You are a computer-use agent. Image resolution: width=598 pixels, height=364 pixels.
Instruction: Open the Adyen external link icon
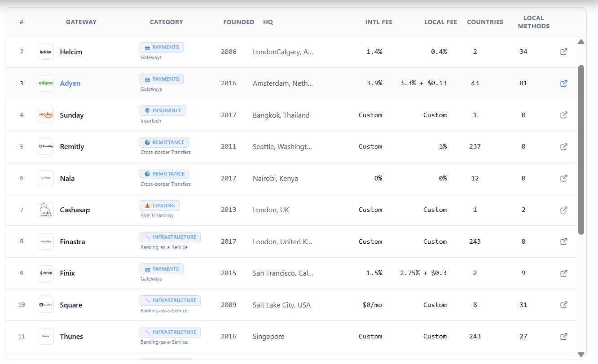tap(563, 83)
